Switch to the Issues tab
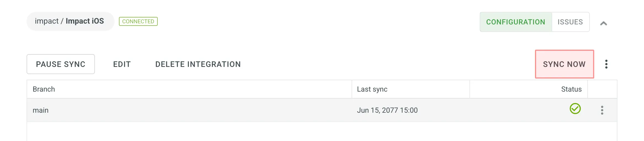Image resolution: width=644 pixels, height=141 pixels. coord(570,22)
